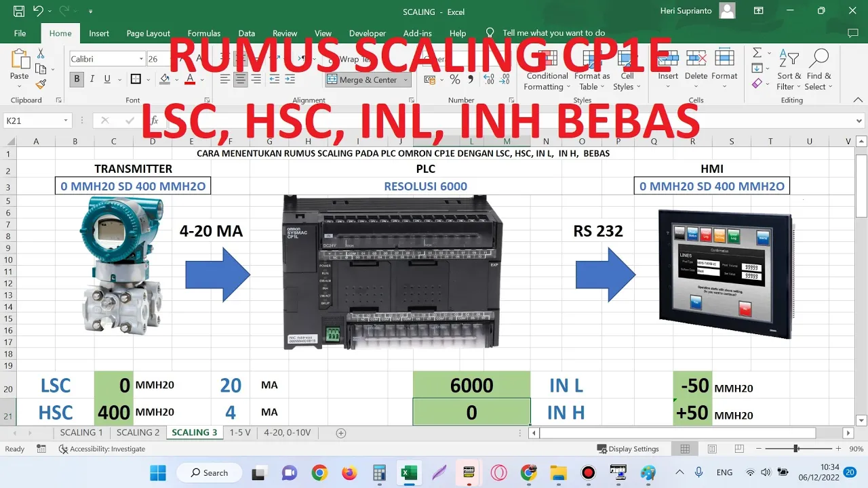Click Accessibility: Investigate status text

pyautogui.click(x=102, y=449)
